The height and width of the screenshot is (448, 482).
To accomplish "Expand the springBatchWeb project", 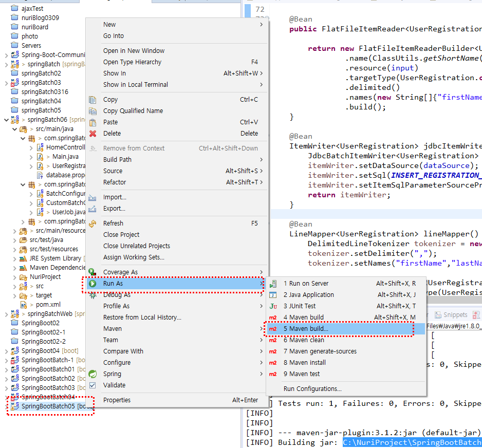I will click(x=6, y=314).
